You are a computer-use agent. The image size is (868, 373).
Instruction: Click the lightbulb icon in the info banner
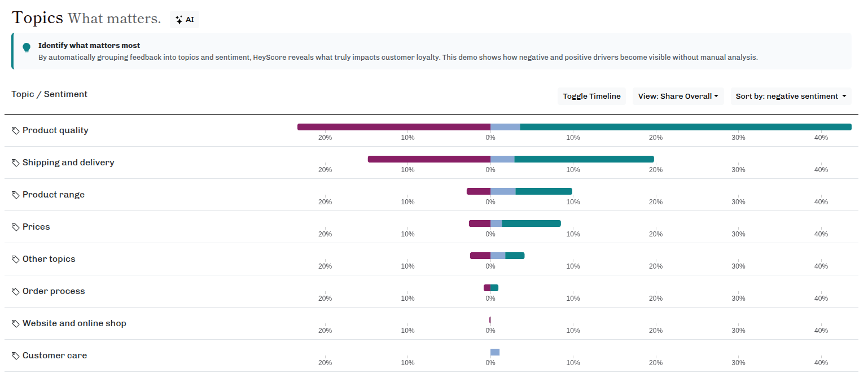click(x=27, y=47)
